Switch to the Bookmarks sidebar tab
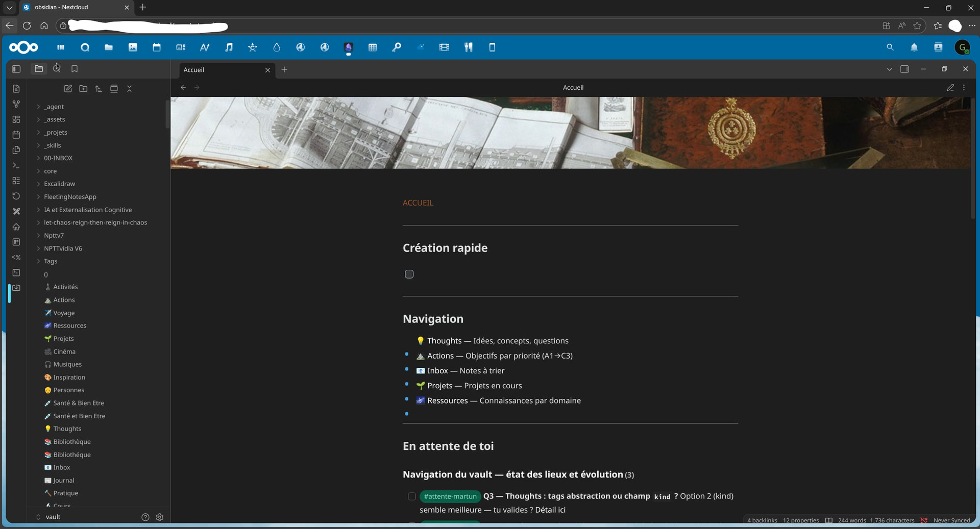The width and height of the screenshot is (980, 529). 75,69
